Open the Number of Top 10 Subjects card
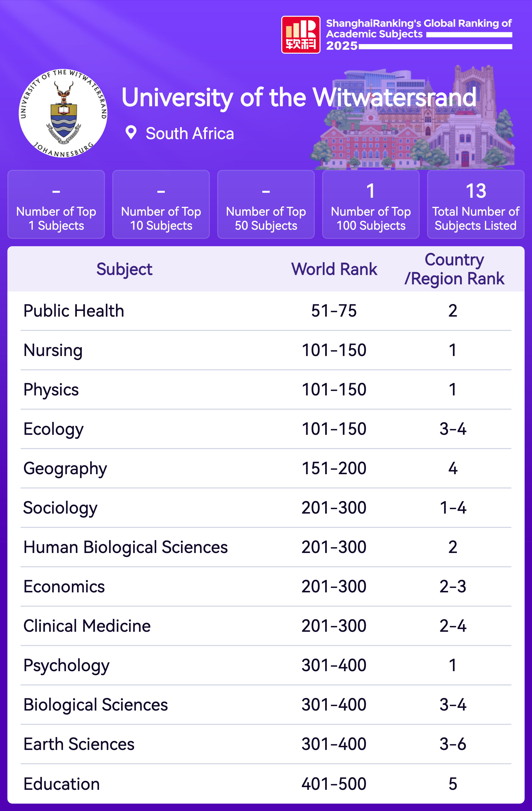532x811 pixels. (161, 204)
